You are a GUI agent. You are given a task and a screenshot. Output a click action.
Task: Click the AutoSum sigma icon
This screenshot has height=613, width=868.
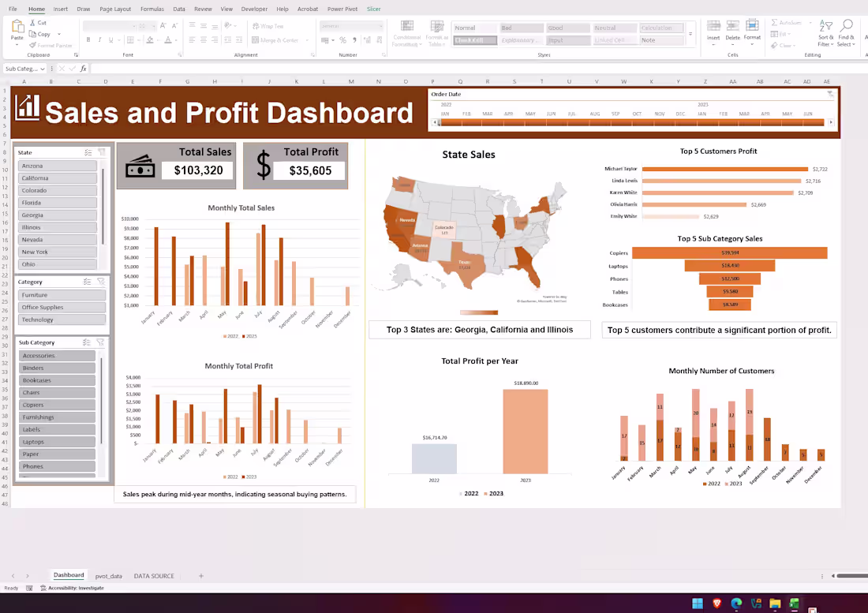pos(774,23)
